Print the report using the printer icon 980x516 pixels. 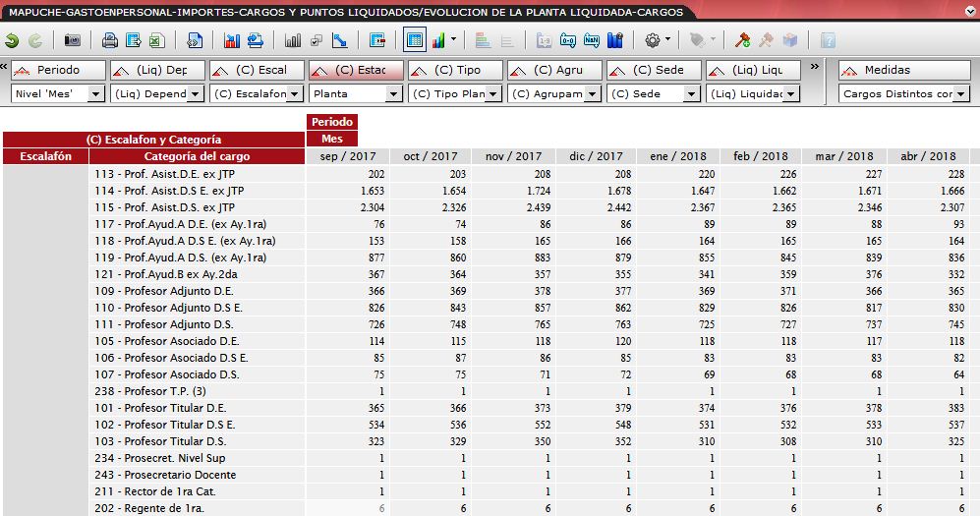[x=110, y=40]
